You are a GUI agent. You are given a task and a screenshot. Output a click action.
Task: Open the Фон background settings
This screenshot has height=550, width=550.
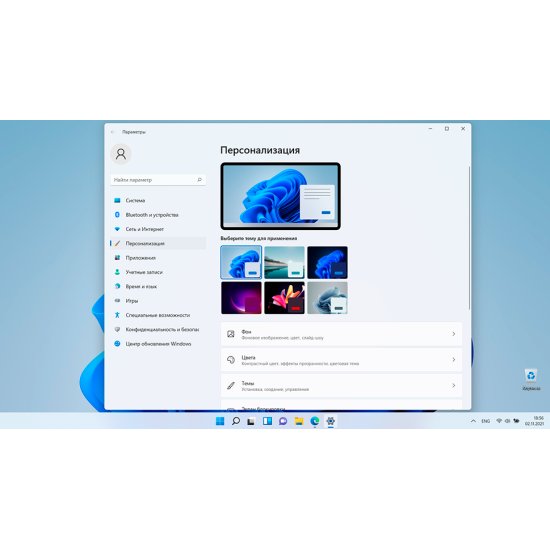[x=341, y=334]
